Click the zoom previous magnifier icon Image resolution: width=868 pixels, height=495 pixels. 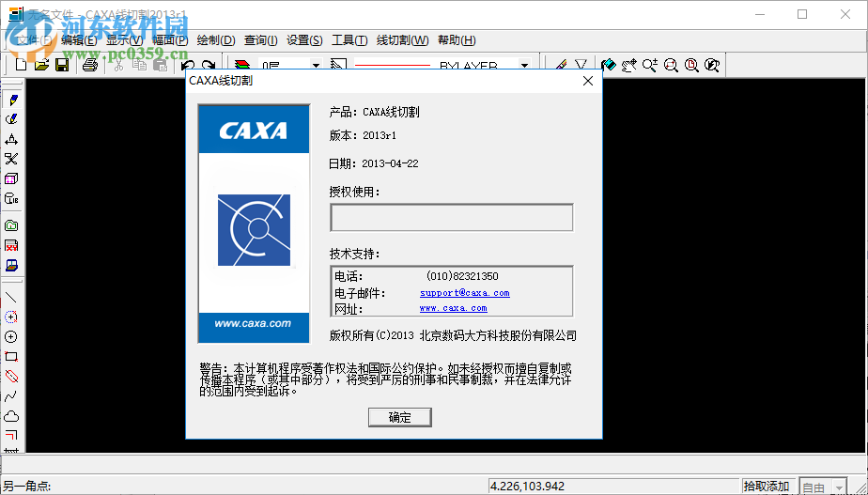pos(712,65)
